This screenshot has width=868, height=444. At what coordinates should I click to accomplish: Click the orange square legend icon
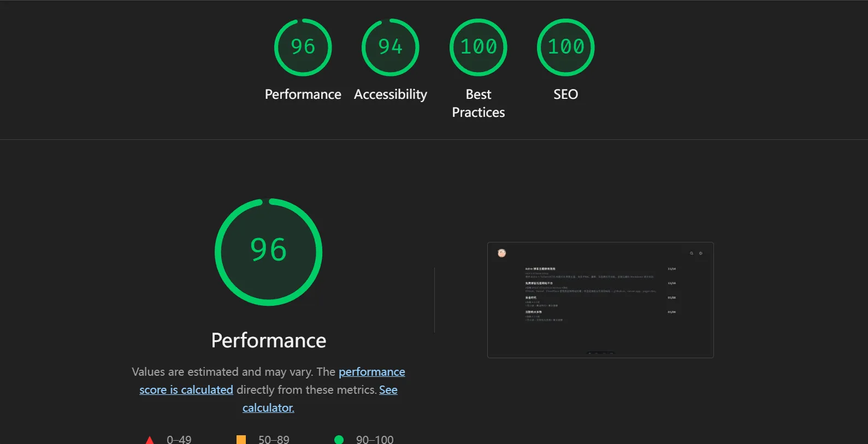coord(241,440)
